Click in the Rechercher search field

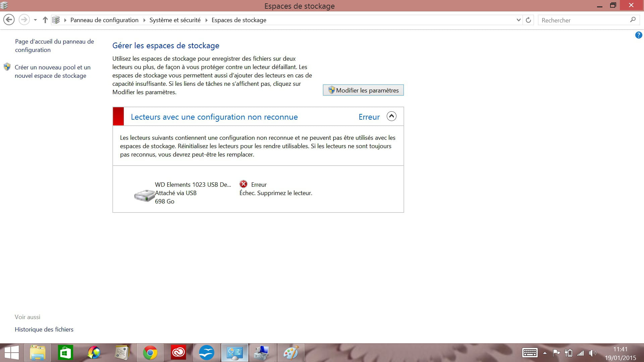click(x=584, y=20)
